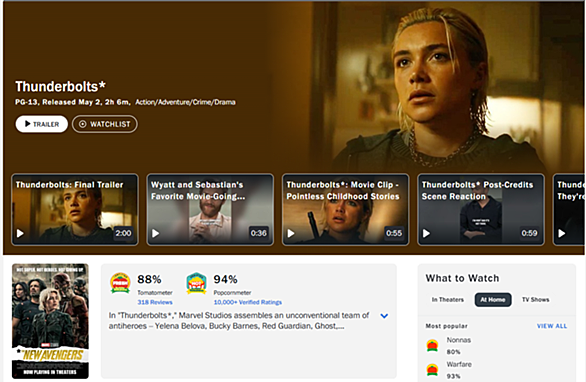Click the 80% score for Nonnas
586x382 pixels.
pyautogui.click(x=453, y=352)
